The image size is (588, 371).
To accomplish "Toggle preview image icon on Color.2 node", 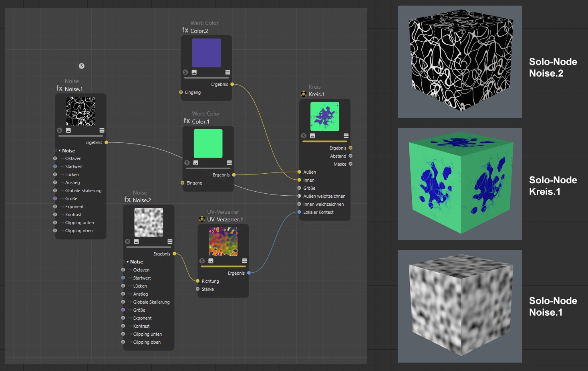I will pos(194,72).
